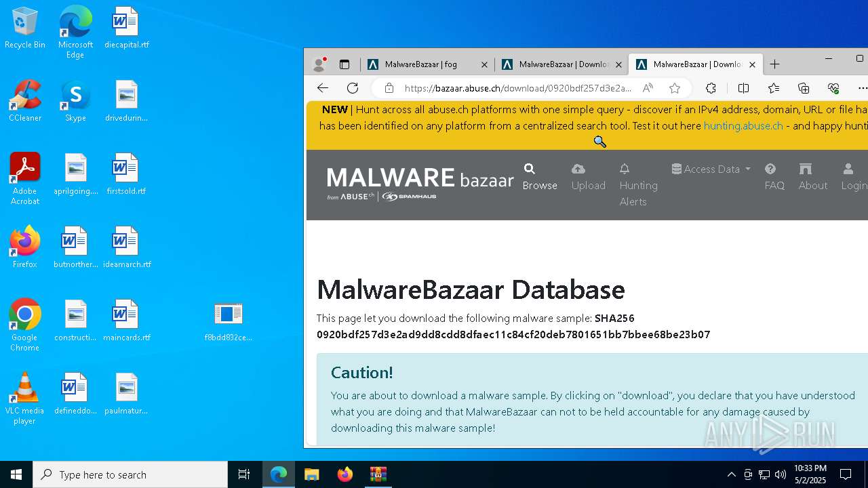
Task: Refresh the current page
Action: 353,88
